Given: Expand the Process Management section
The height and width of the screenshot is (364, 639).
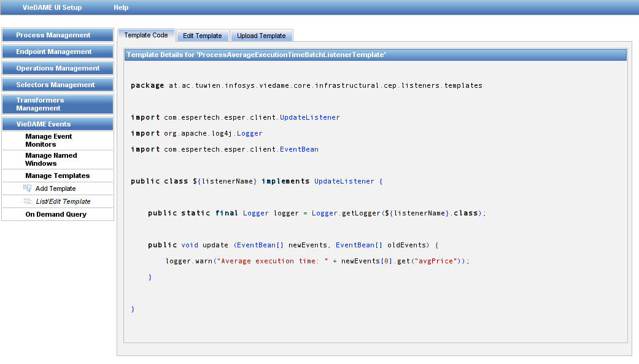Looking at the screenshot, I should (x=58, y=35).
